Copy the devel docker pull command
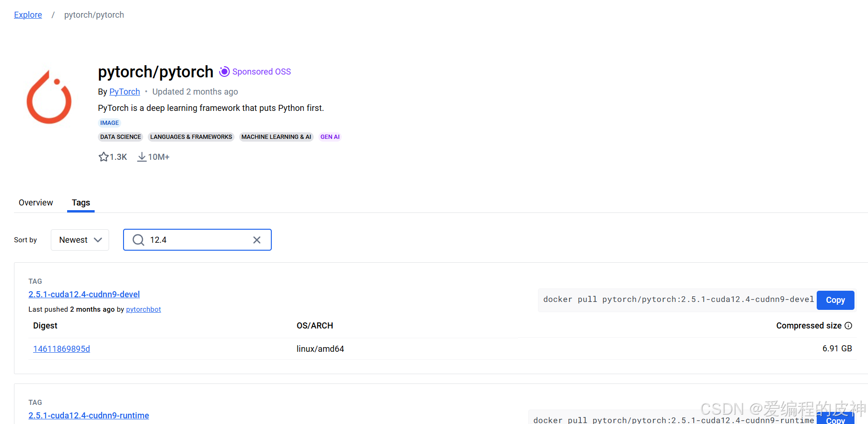Image resolution: width=868 pixels, height=424 pixels. 835,300
